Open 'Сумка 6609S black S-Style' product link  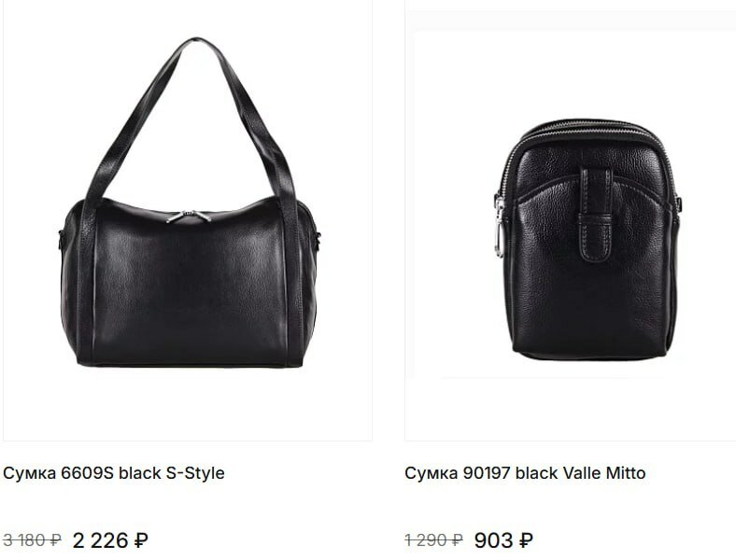(114, 473)
